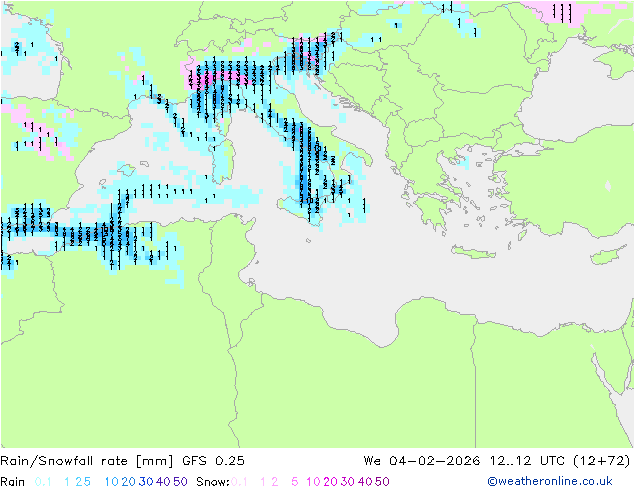Select the 'We 04-02-2026' date text
This screenshot has height=490, width=634.
[x=422, y=461]
